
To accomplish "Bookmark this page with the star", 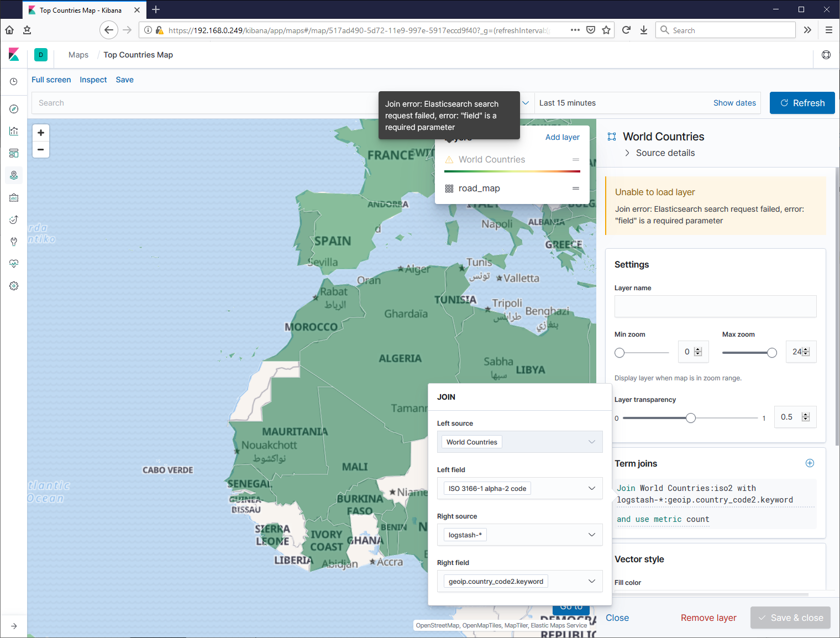I will pyautogui.click(x=606, y=30).
